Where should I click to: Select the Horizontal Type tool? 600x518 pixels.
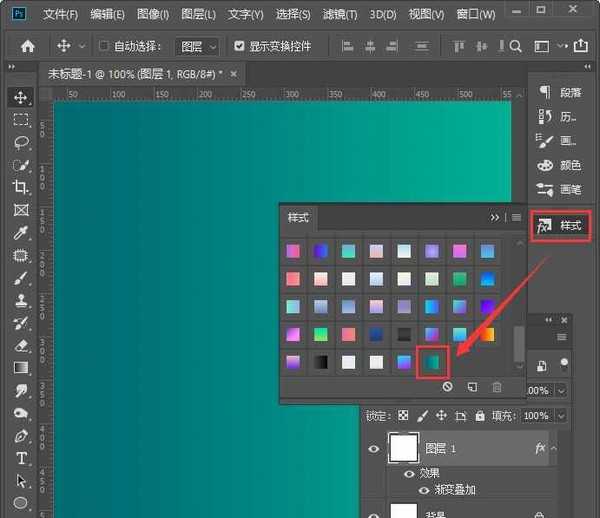pos(20,458)
